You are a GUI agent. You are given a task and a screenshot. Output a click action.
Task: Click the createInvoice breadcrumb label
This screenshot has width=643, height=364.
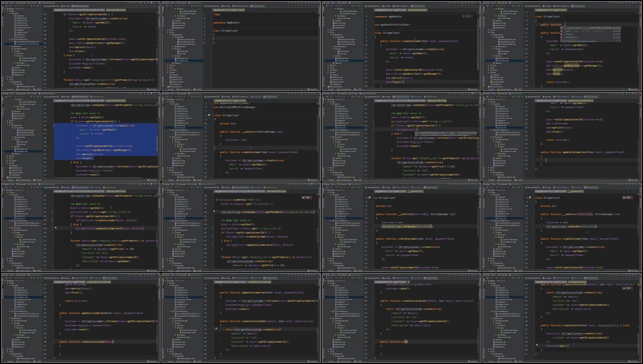coord(577,282)
